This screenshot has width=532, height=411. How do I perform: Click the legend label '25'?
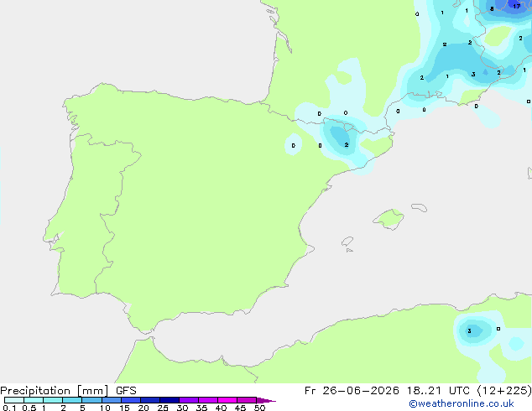163,408
